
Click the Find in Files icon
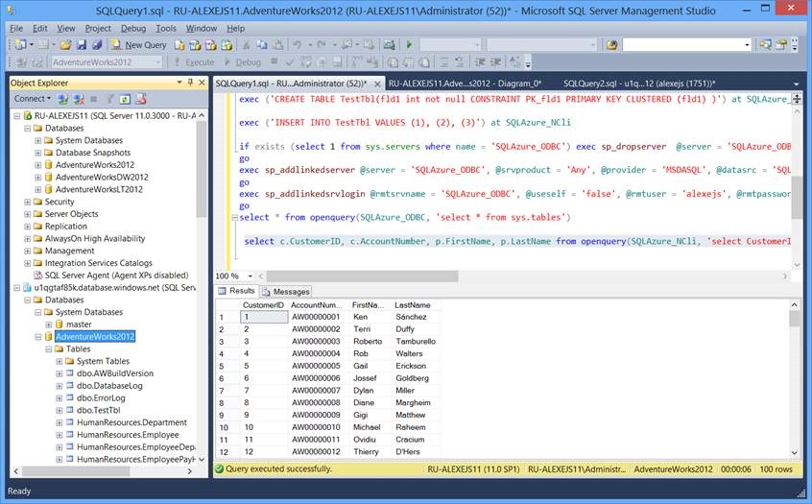click(x=611, y=45)
